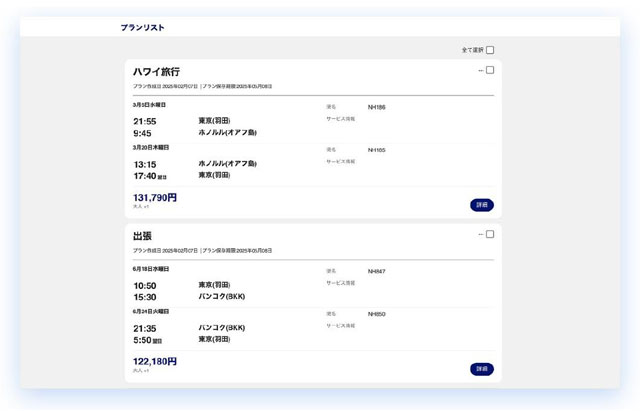Image resolution: width=640 pixels, height=411 pixels.
Task: Check the 全て選択 checkbox
Action: pyautogui.click(x=490, y=50)
